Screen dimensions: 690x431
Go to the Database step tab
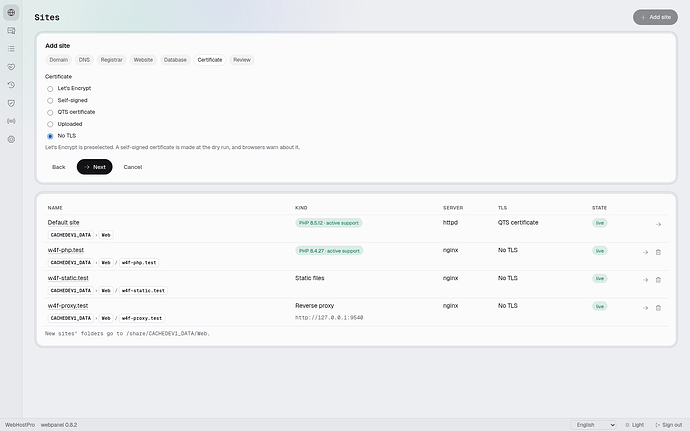(x=175, y=60)
